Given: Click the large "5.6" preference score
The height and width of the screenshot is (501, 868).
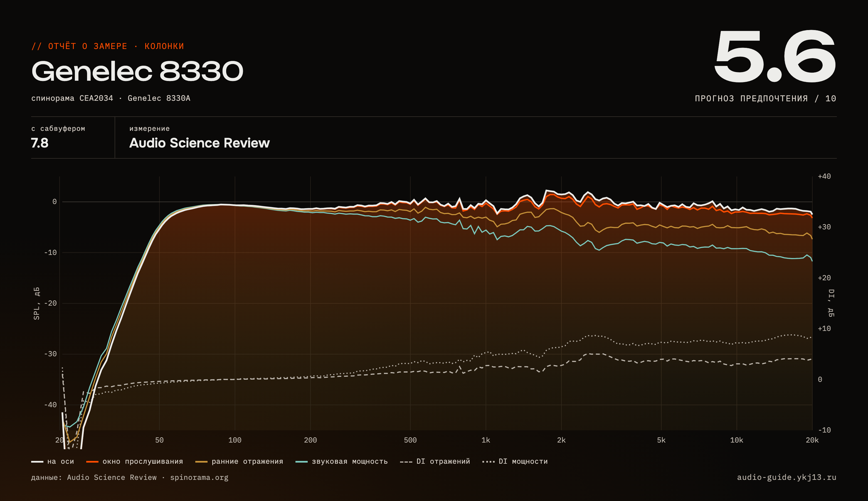Looking at the screenshot, I should coord(775,57).
